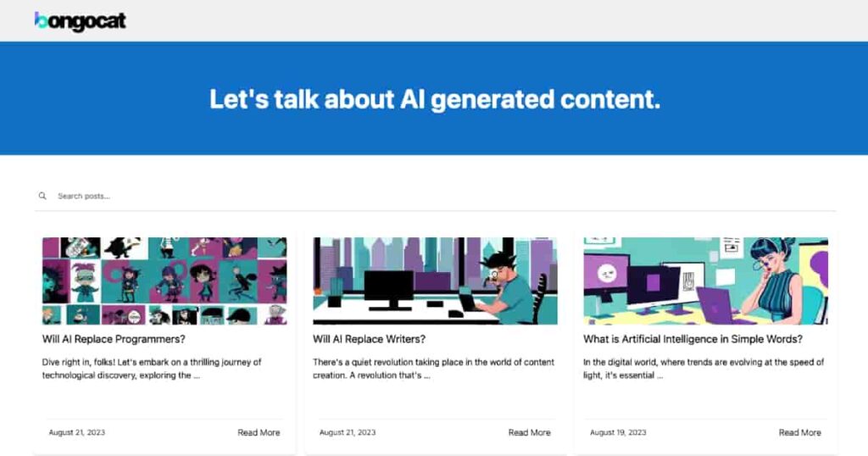The image size is (868, 456).
Task: Open 'What is Artificial Intelligence in Simple Words?' title
Action: tap(693, 339)
